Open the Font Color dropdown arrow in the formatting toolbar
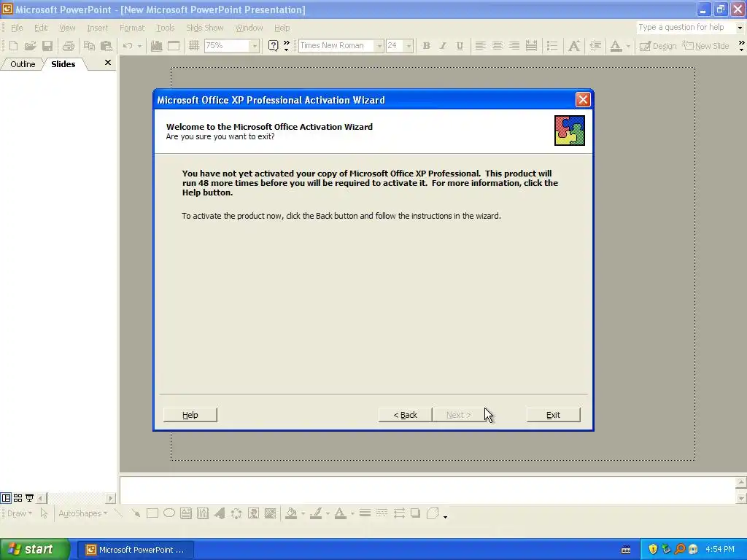Image resolution: width=747 pixels, height=560 pixels. coord(628,46)
